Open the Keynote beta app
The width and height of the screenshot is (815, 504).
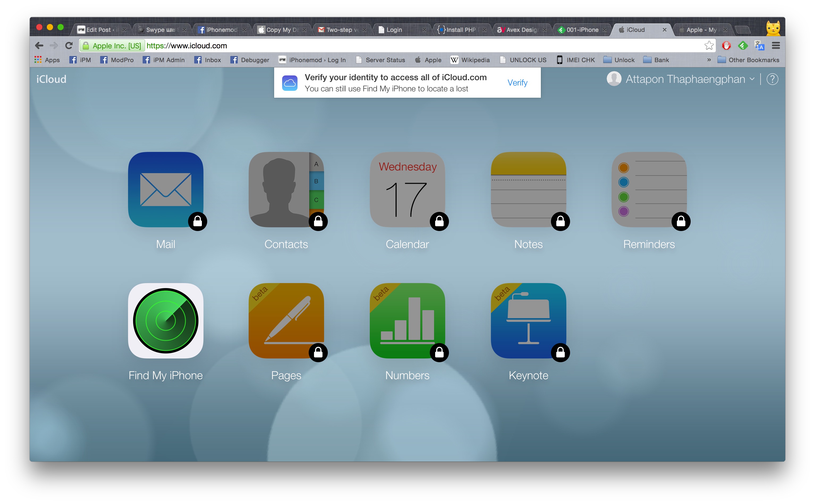point(529,321)
